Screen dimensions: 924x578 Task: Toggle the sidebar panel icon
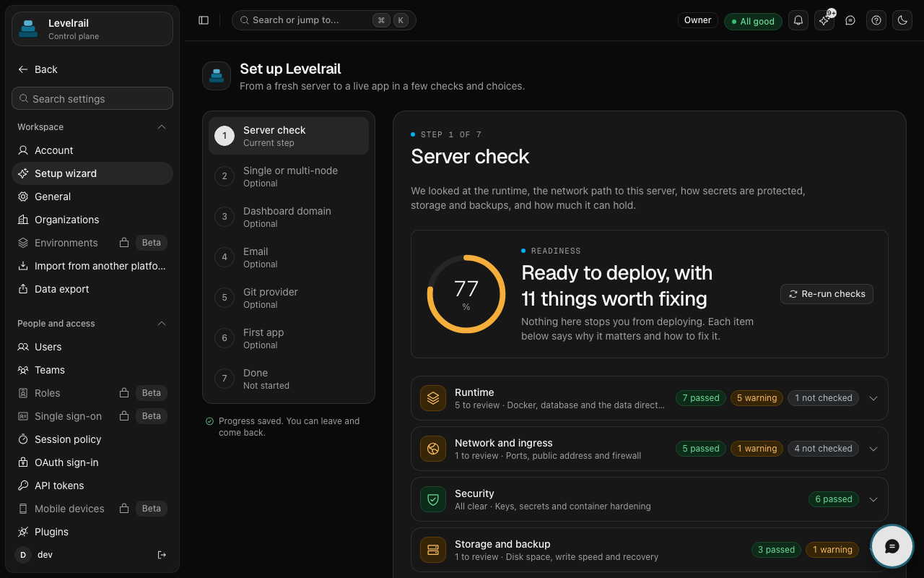tap(204, 20)
